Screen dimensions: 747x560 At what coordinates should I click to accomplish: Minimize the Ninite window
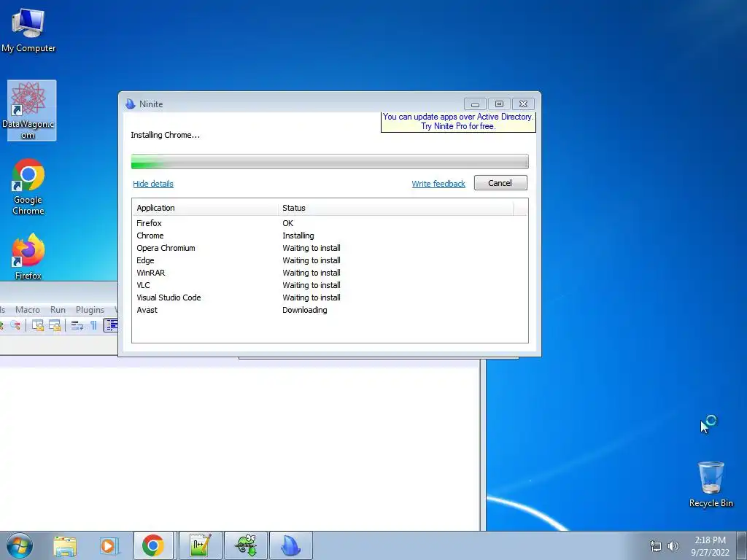[x=475, y=104]
